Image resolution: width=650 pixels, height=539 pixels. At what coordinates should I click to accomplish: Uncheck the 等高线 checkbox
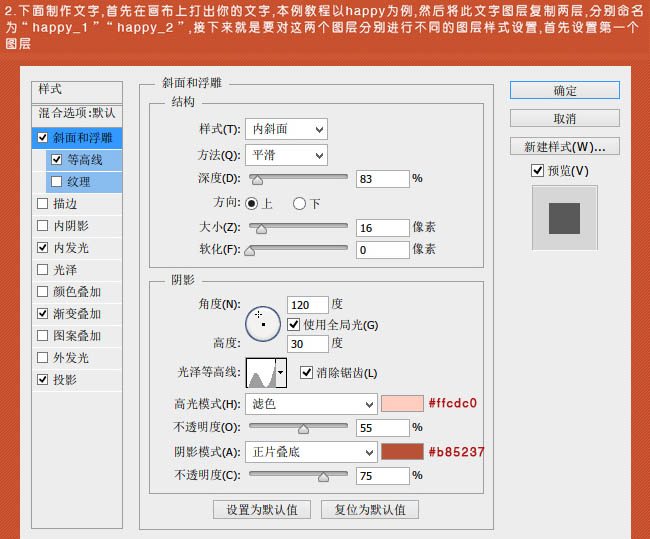point(57,159)
